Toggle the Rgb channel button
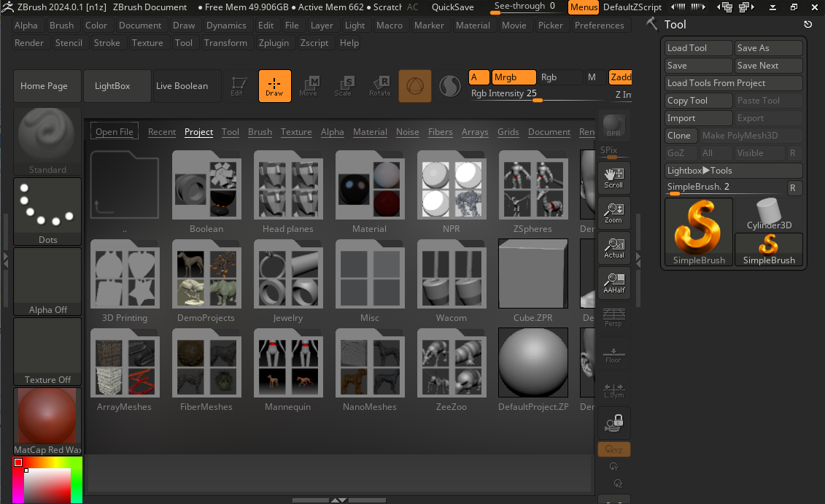Screen dimensions: 825x504 [x=559, y=77]
